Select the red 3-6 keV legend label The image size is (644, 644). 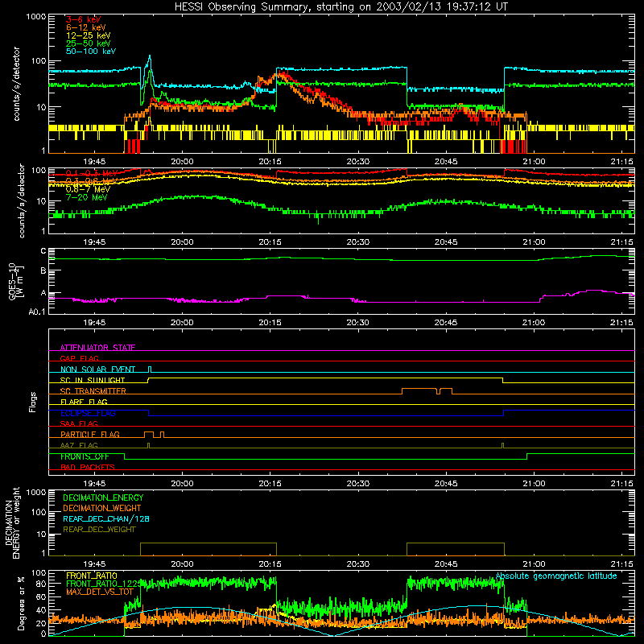(x=84, y=19)
